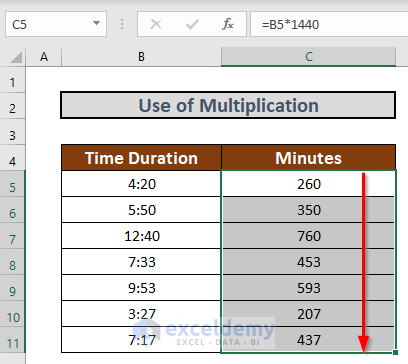The height and width of the screenshot is (364, 408).
Task: Click the Name Box showing C5
Action: tap(56, 24)
